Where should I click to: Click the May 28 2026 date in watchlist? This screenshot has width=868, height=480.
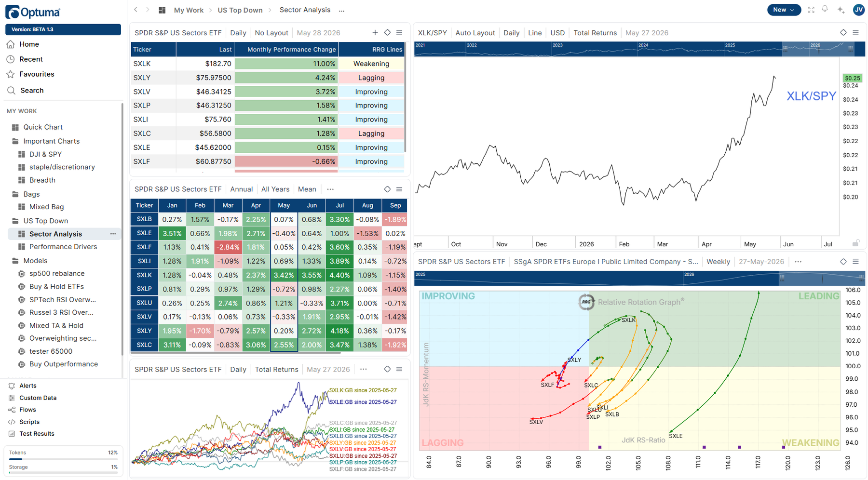(x=318, y=33)
